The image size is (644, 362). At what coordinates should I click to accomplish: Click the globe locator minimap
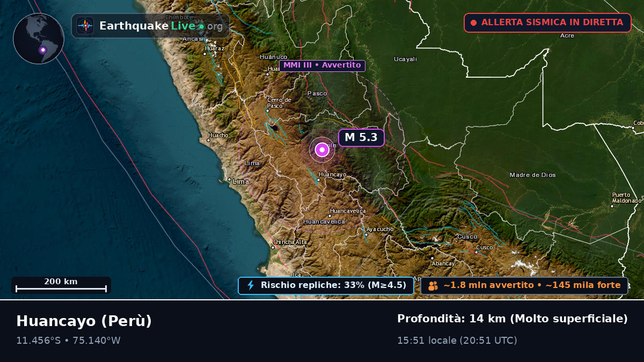coord(39,39)
